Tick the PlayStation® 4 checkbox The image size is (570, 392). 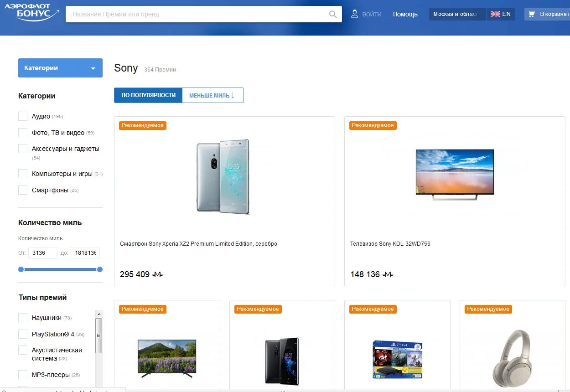23,334
